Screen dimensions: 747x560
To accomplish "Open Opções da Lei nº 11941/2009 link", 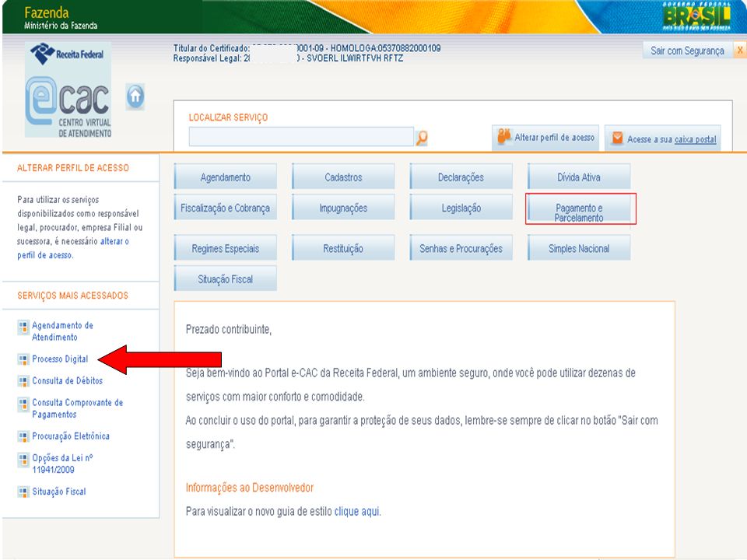I will coord(62,464).
